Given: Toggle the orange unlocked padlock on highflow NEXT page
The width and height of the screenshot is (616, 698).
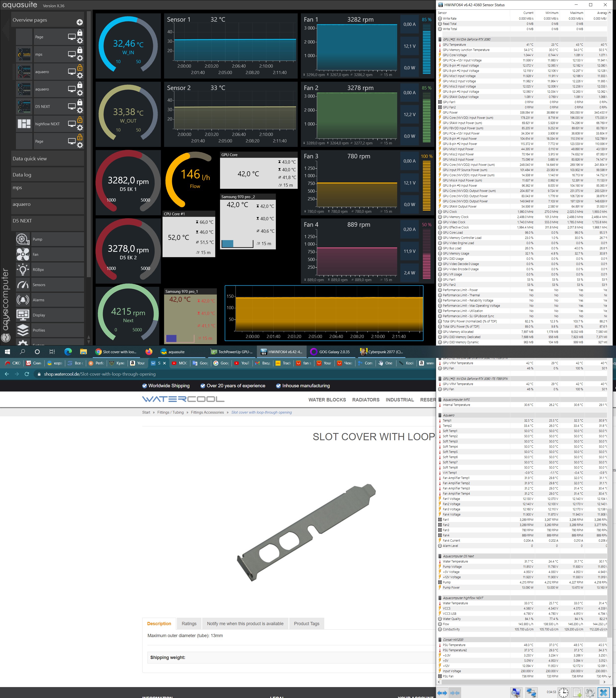Looking at the screenshot, I should coord(80,120).
